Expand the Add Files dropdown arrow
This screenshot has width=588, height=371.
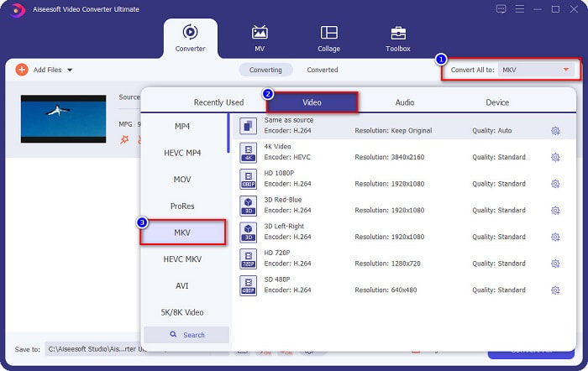pyautogui.click(x=70, y=70)
